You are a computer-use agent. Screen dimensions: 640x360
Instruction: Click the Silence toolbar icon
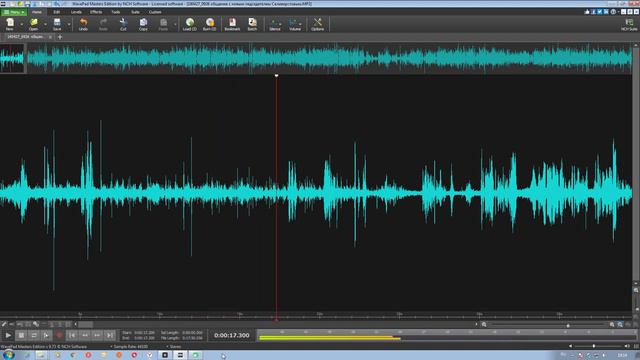coord(275,24)
